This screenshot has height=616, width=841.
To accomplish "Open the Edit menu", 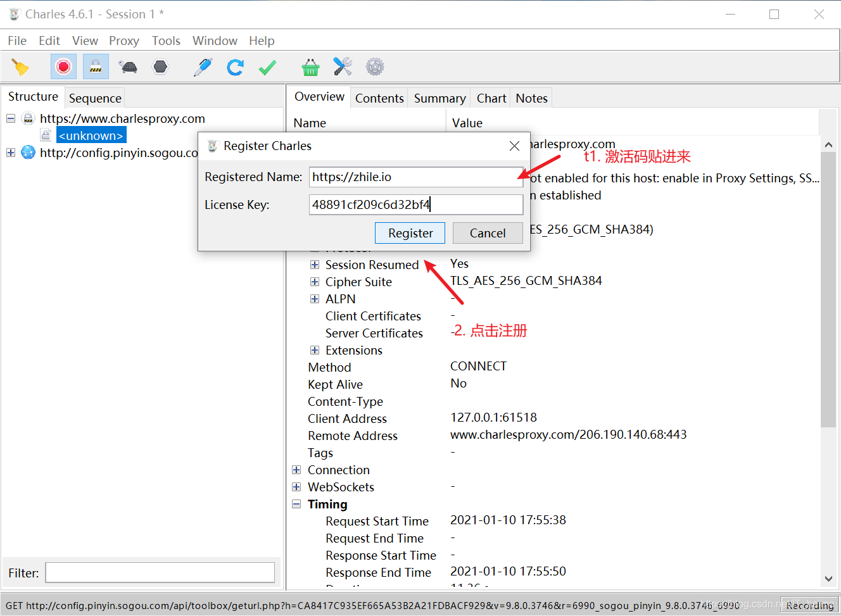I will [49, 41].
